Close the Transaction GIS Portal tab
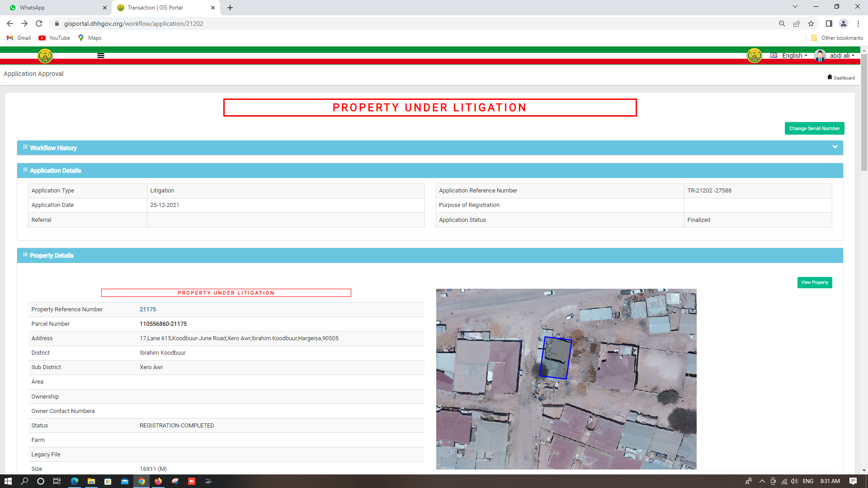Viewport: 868px width, 488px height. pos(213,8)
